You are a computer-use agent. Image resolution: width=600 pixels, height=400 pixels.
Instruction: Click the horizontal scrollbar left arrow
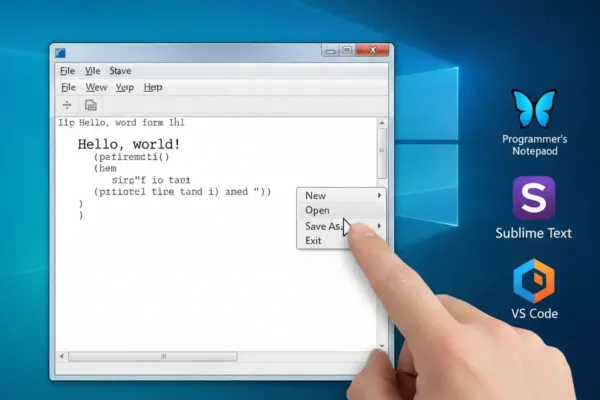(x=62, y=356)
